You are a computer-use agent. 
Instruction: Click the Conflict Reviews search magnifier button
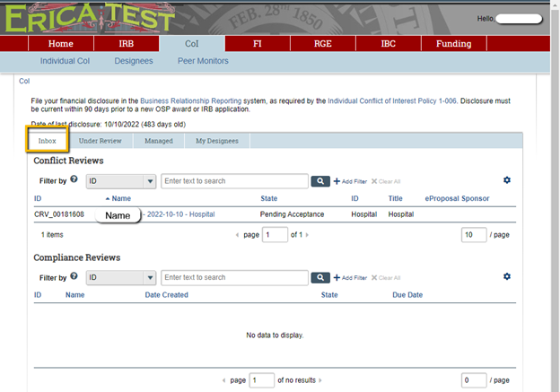(x=320, y=181)
